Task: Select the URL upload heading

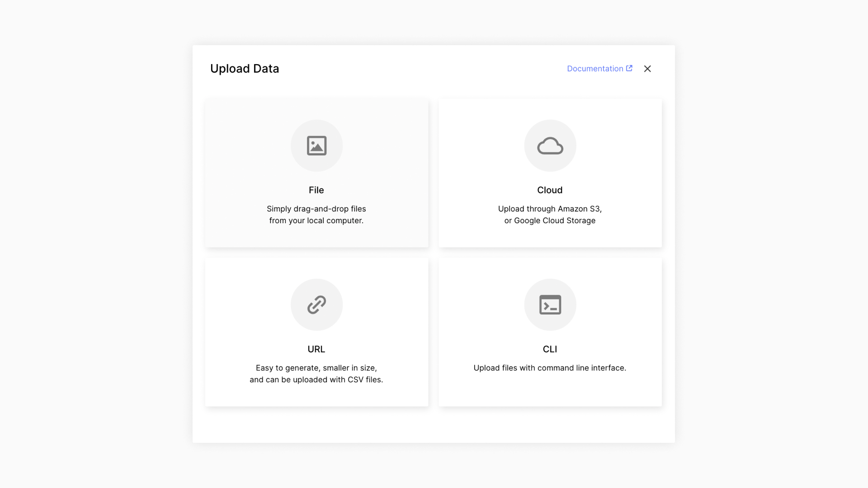Action: (x=316, y=349)
